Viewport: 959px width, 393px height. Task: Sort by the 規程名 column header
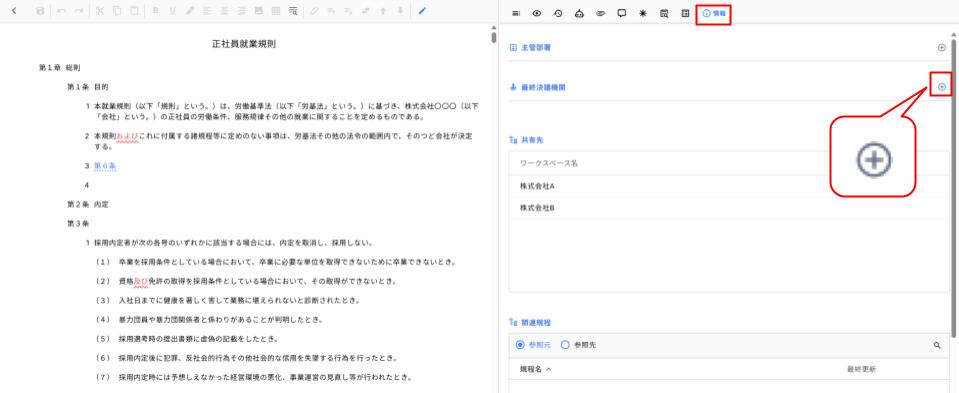click(536, 369)
